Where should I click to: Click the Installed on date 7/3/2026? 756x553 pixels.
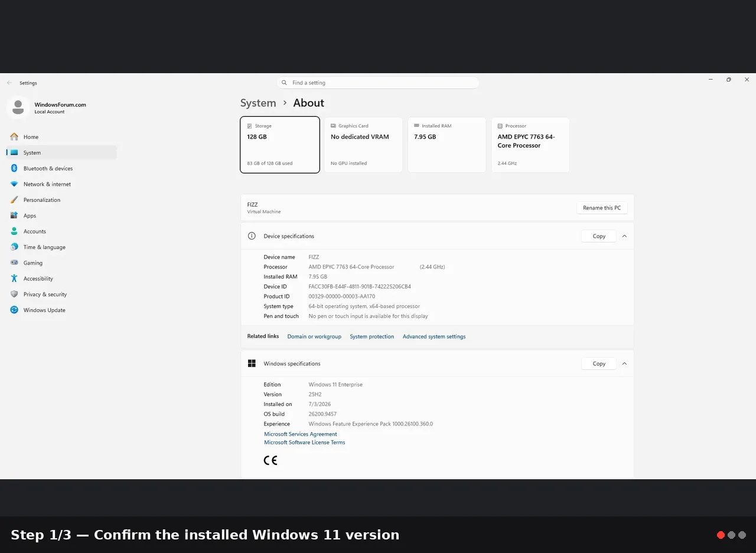320,404
